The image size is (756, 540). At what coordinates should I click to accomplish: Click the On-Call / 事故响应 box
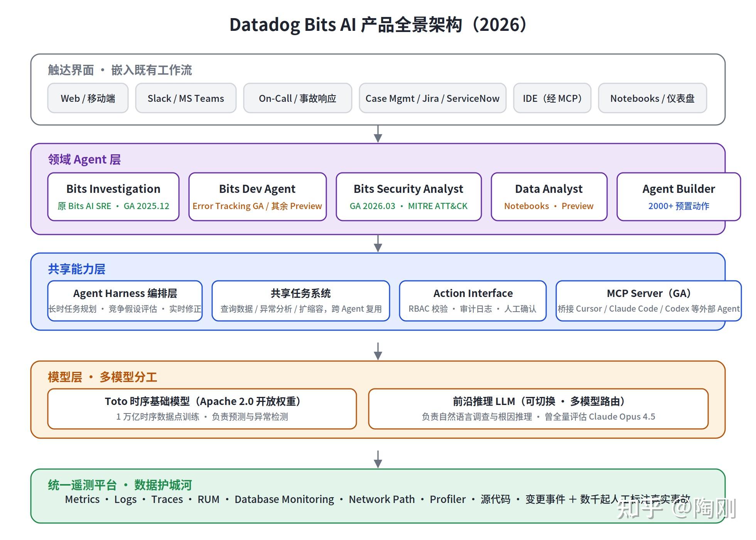click(297, 98)
